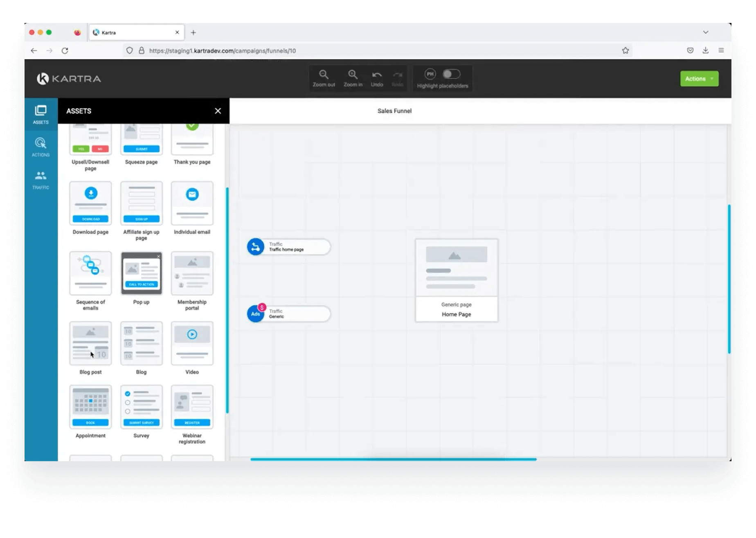Select the Home Page generic page card
756x538 pixels.
click(457, 280)
